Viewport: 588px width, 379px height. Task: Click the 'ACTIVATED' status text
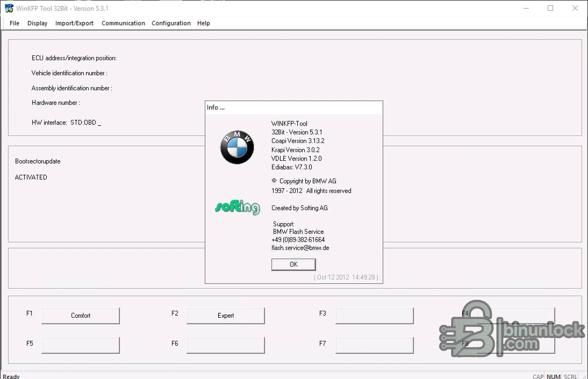31,177
